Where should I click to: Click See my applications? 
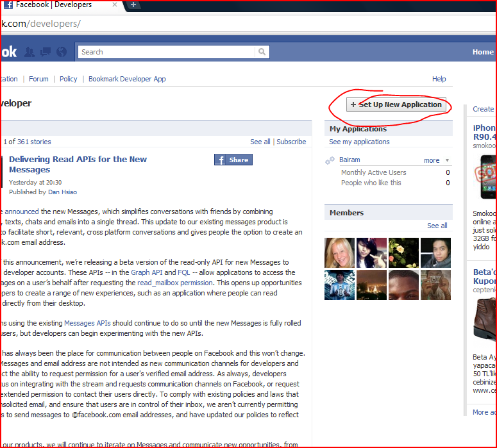(x=359, y=142)
